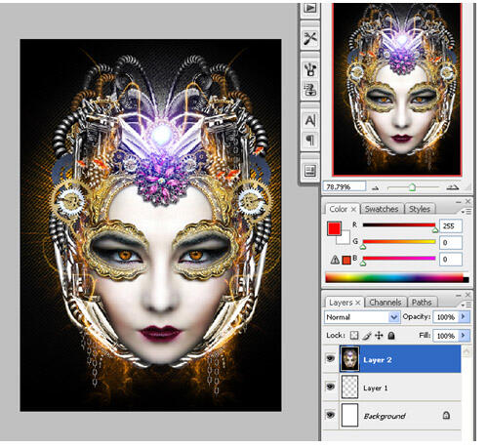487x448 pixels.
Task: Click the out-of-gamut warning triangle icon
Action: coord(335,260)
